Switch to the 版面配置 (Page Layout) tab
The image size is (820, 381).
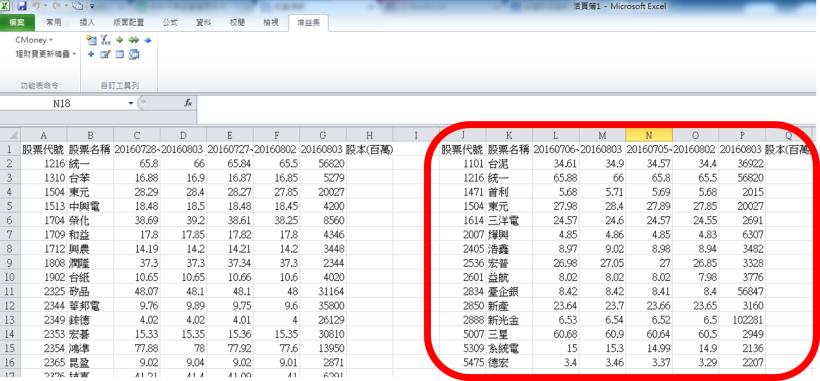click(x=129, y=22)
